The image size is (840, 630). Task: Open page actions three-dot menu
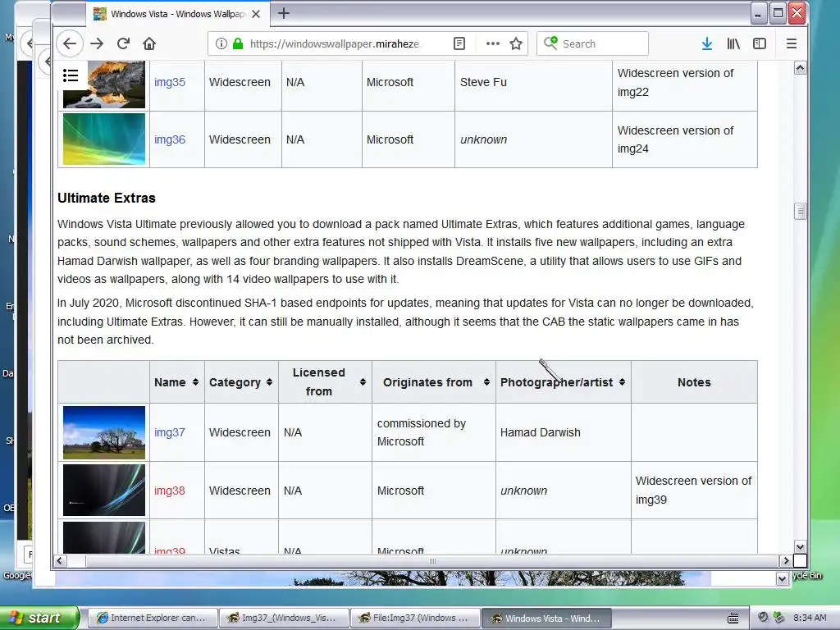click(493, 44)
